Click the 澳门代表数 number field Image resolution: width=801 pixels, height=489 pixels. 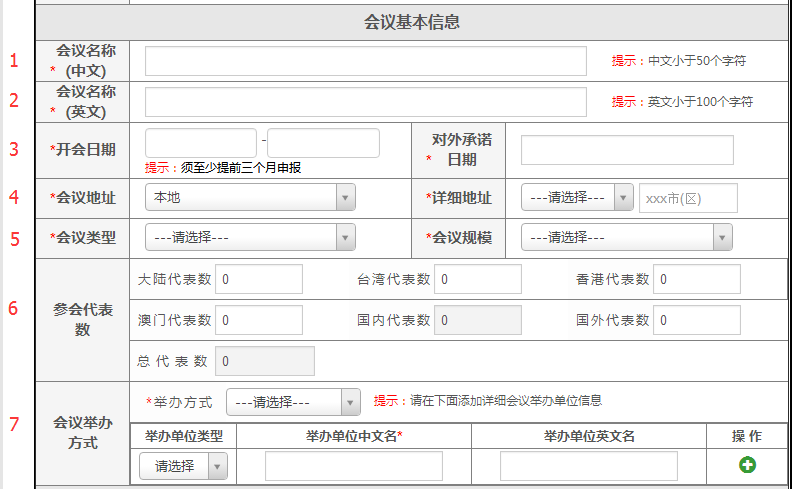[258, 320]
